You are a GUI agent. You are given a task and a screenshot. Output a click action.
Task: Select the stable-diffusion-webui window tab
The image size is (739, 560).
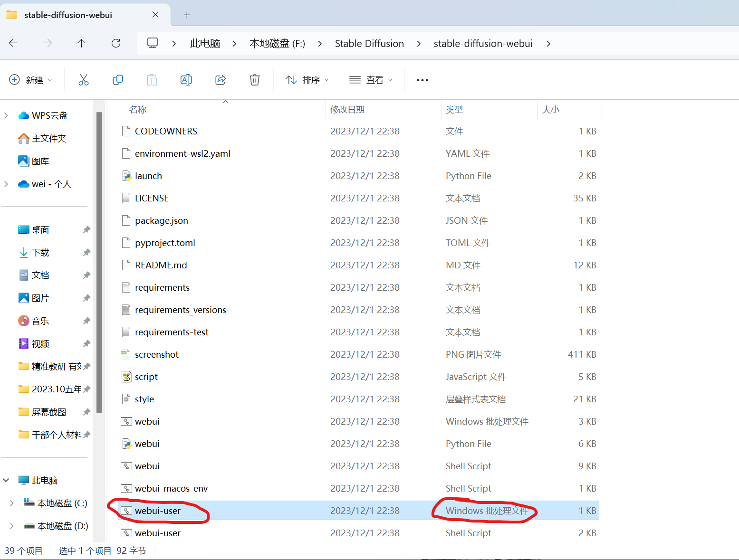pos(86,15)
